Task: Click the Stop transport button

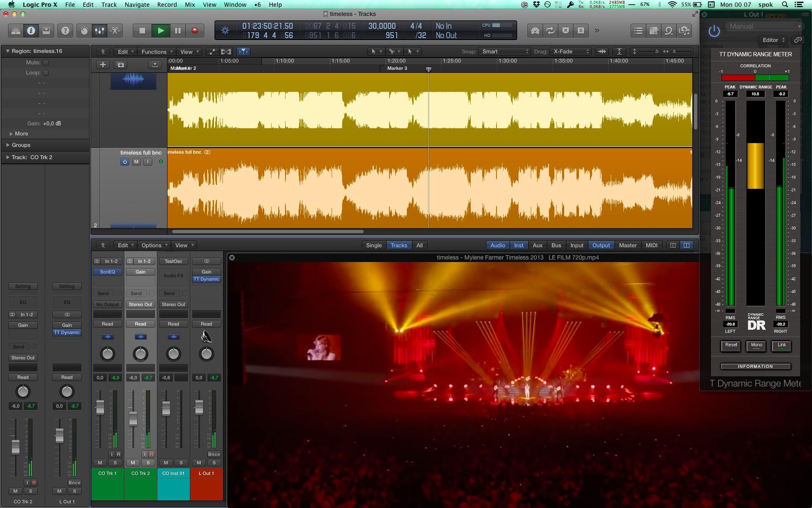Action: pos(142,30)
